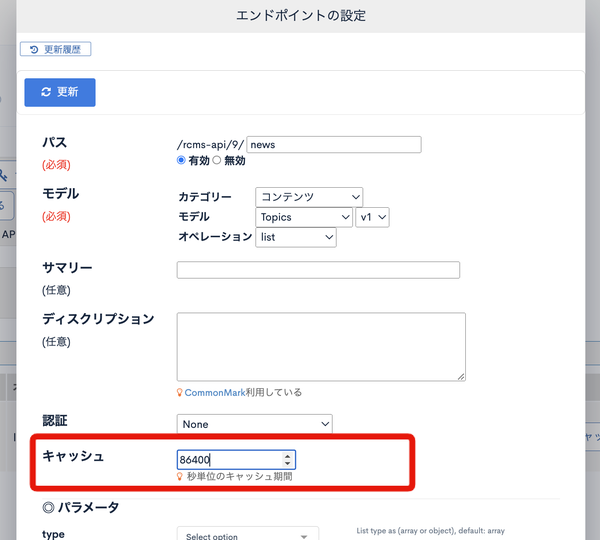
Task: Increase the cache value with the up stepper
Action: tap(287, 456)
